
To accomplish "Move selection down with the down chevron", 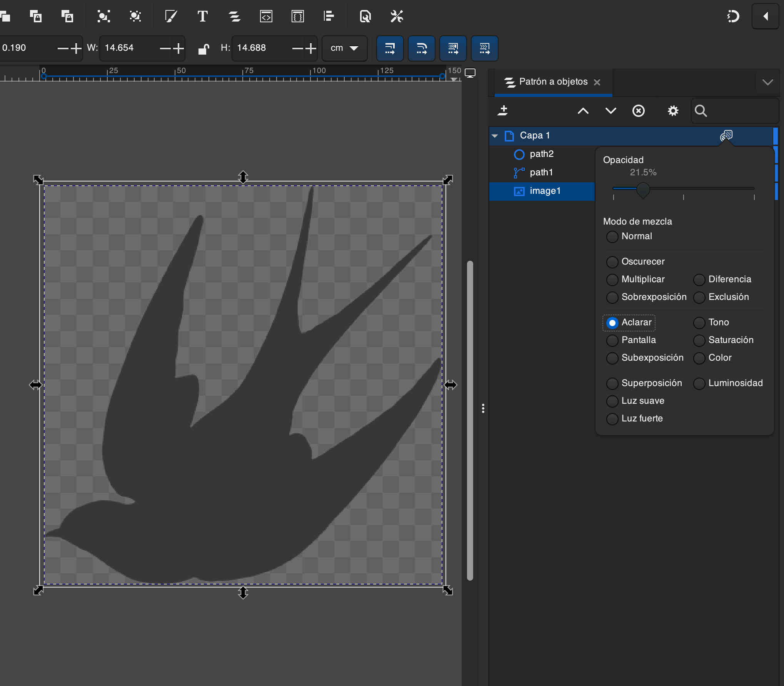I will [x=611, y=111].
